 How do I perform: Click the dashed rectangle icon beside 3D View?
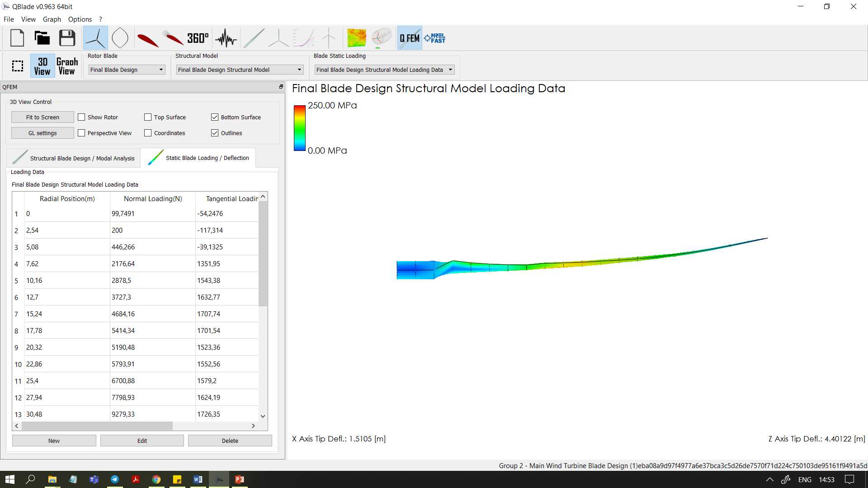tap(18, 66)
